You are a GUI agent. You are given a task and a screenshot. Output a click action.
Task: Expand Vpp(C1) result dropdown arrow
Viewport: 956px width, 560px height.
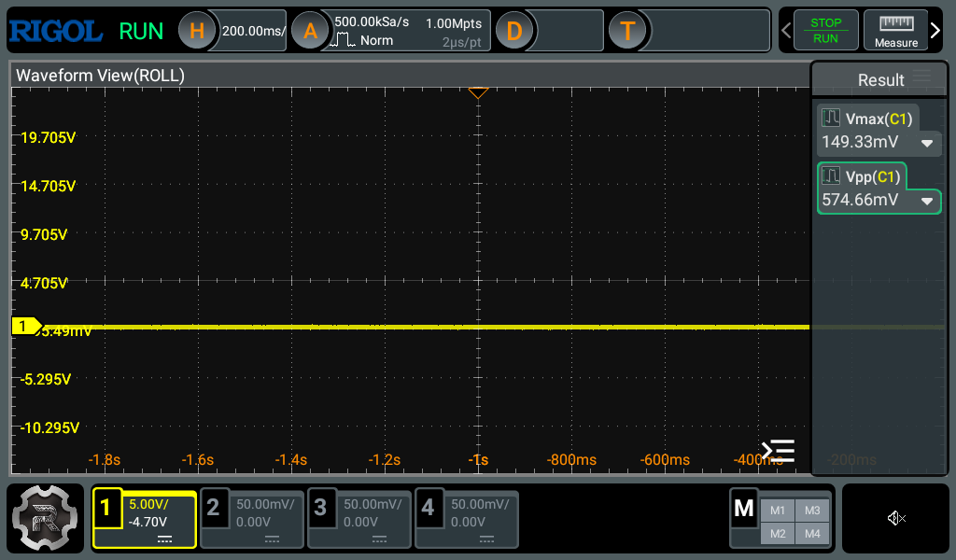pos(927,201)
